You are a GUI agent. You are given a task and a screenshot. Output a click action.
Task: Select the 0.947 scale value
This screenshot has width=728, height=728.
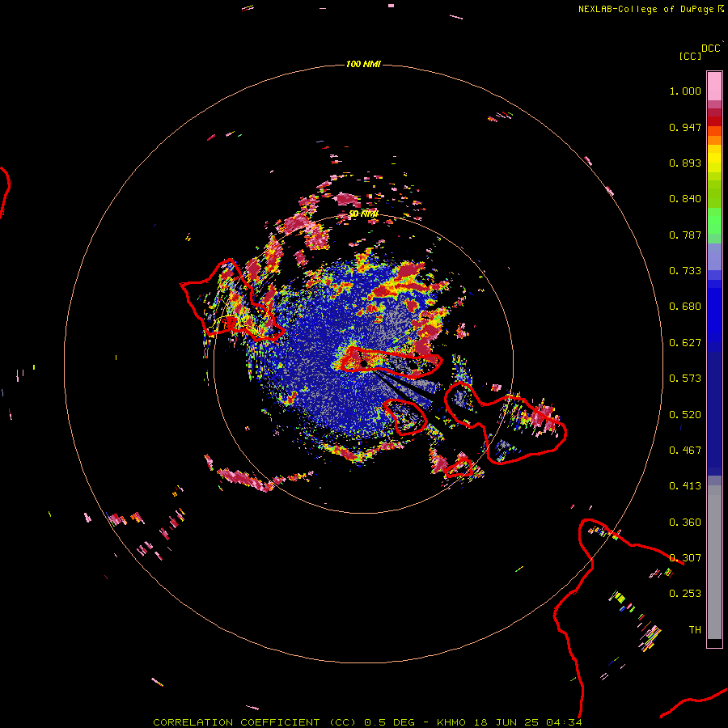(685, 127)
